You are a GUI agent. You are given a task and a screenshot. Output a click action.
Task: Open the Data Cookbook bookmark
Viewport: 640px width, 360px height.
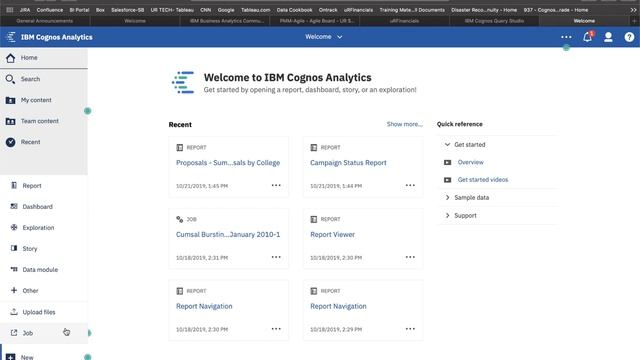(x=294, y=10)
